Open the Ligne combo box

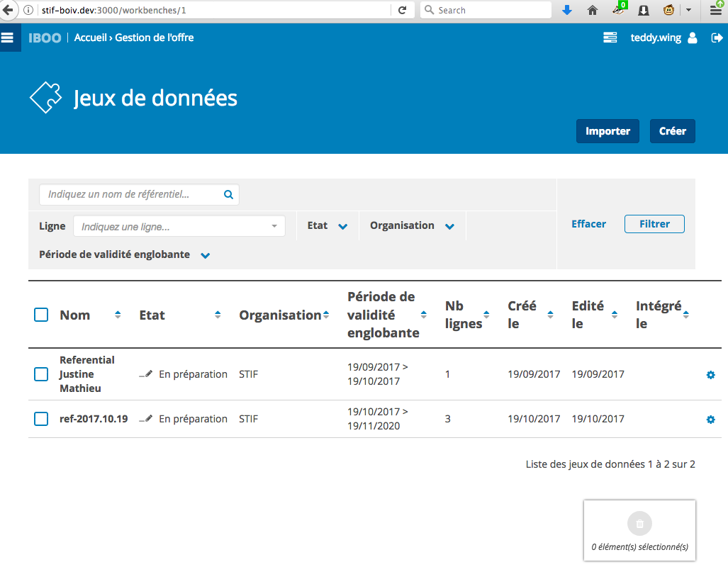coord(179,226)
